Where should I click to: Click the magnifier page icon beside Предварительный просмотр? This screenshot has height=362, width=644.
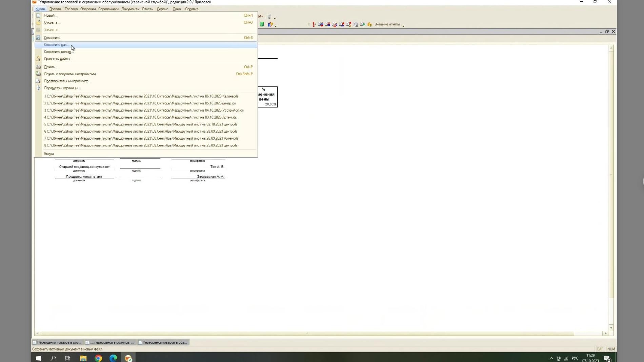click(x=38, y=81)
